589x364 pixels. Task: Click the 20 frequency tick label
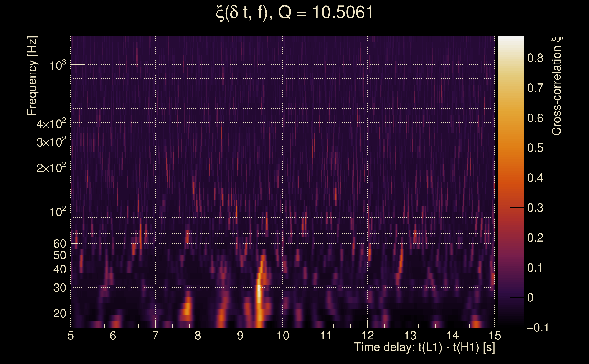click(59, 314)
